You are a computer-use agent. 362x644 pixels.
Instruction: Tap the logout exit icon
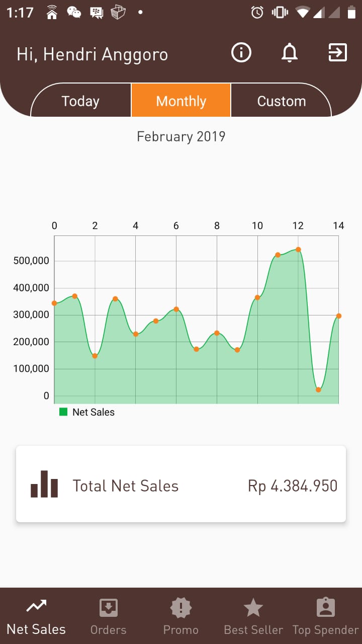[x=337, y=52]
